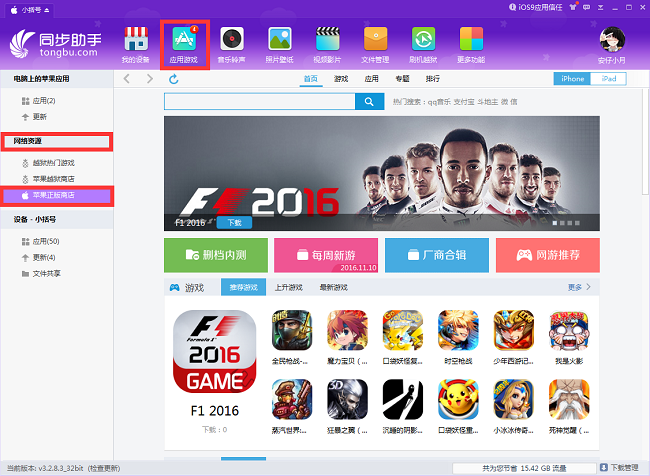Focus the app search input field
This screenshot has height=476, width=650.
pos(260,102)
